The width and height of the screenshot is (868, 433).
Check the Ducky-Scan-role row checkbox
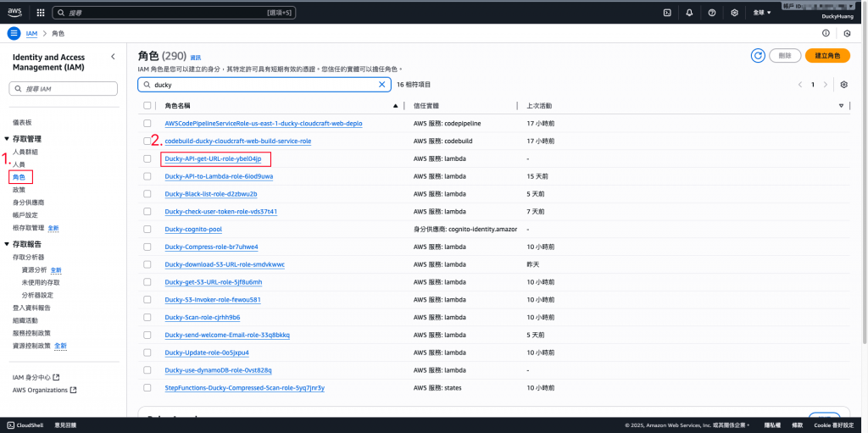click(147, 317)
